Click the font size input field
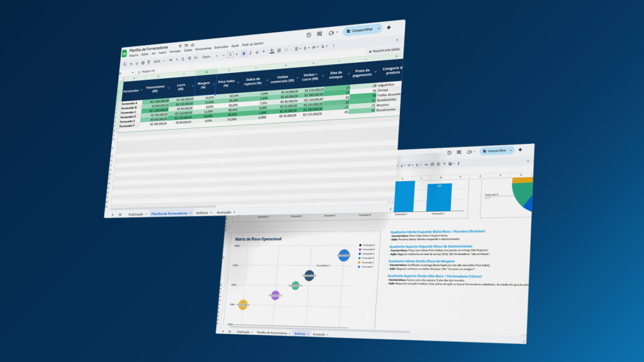The height and width of the screenshot is (362, 644). point(230,55)
